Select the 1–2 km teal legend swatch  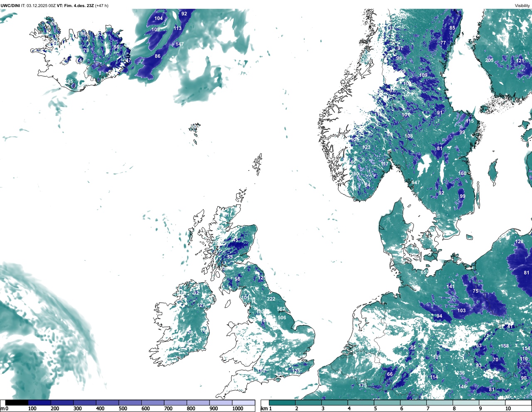pyautogui.click(x=282, y=402)
